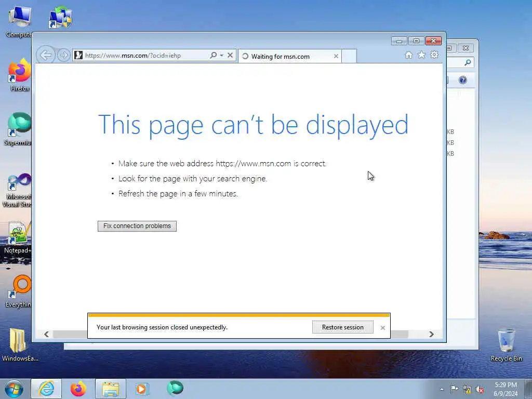Click 'Fix connection problems' button
The width and height of the screenshot is (532, 399).
pyautogui.click(x=137, y=226)
